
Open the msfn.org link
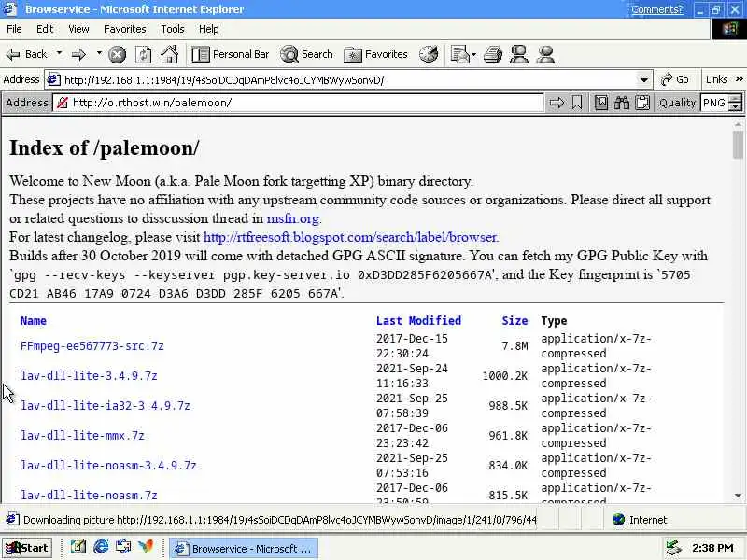click(292, 218)
